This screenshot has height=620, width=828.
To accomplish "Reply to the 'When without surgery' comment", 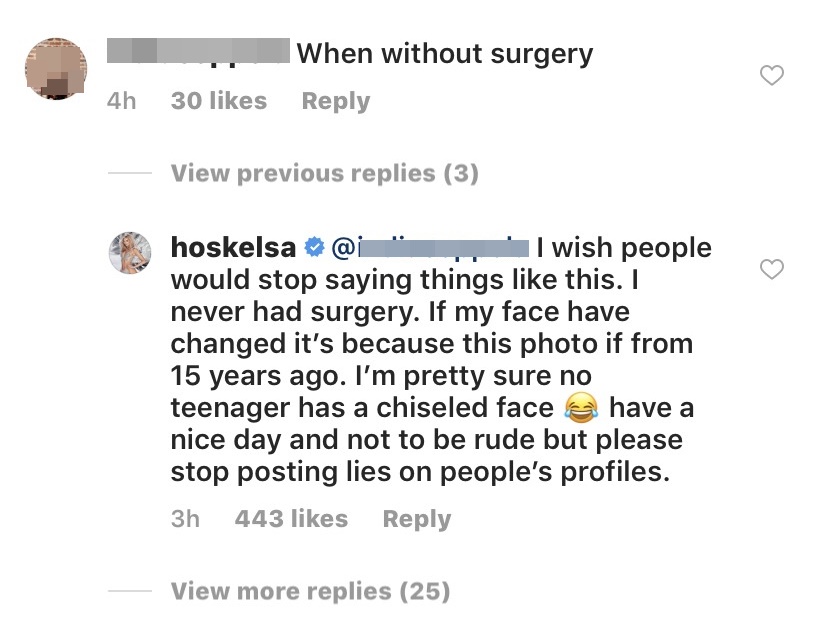I will point(336,101).
